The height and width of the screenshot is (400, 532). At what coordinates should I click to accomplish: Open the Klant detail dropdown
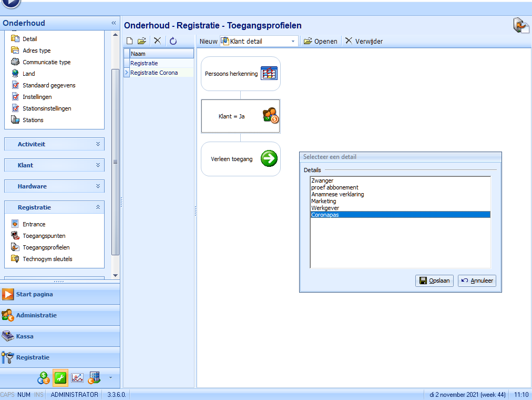pos(293,41)
